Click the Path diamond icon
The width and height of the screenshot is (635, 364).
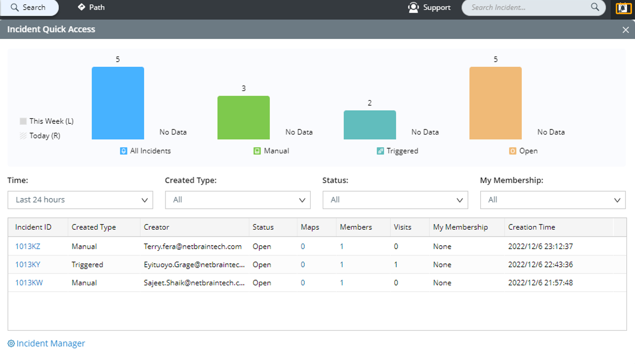coord(81,7)
